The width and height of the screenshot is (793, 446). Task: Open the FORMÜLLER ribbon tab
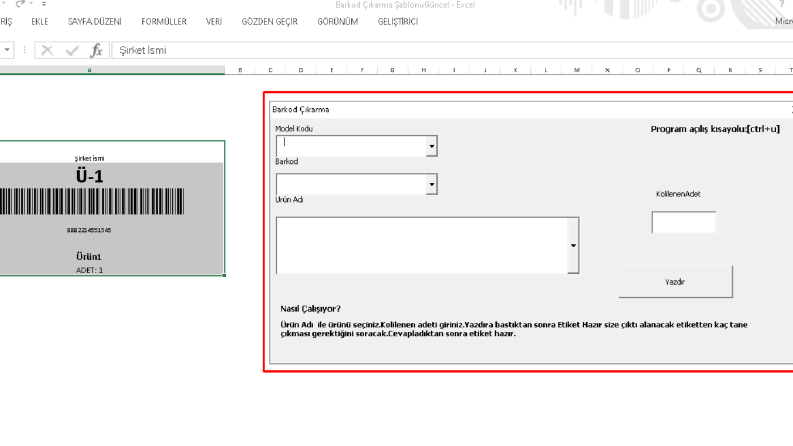click(x=164, y=22)
